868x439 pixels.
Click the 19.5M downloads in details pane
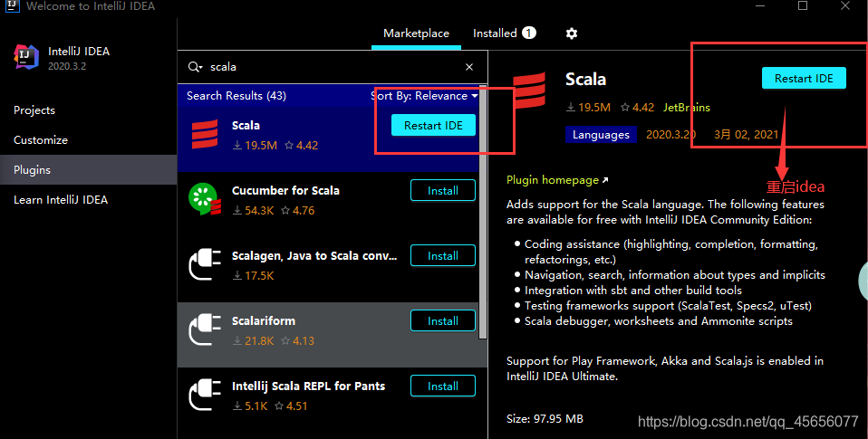click(588, 108)
